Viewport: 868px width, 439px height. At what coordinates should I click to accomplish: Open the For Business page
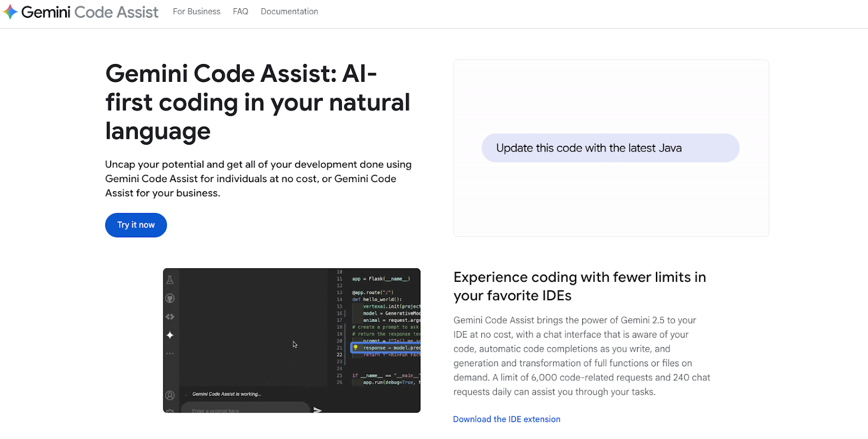click(196, 11)
